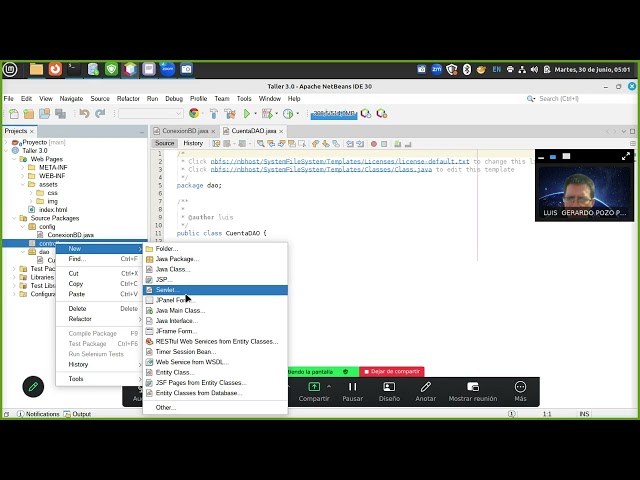Image resolution: width=640 pixels, height=480 pixels.
Task: Expand the css folder node
Action: (31, 193)
